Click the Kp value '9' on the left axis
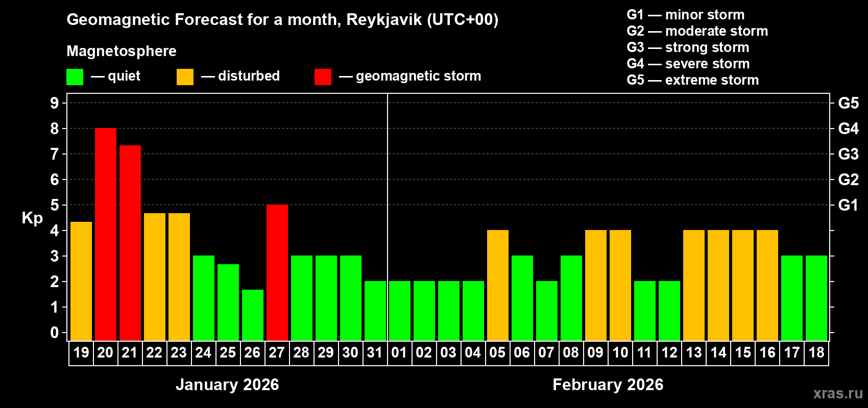The image size is (868, 408). click(x=55, y=103)
